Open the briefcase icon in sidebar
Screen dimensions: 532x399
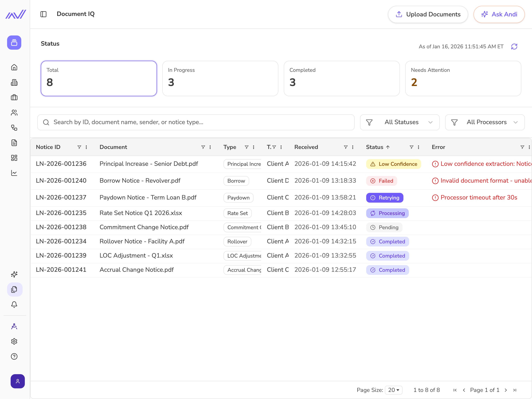tap(14, 97)
